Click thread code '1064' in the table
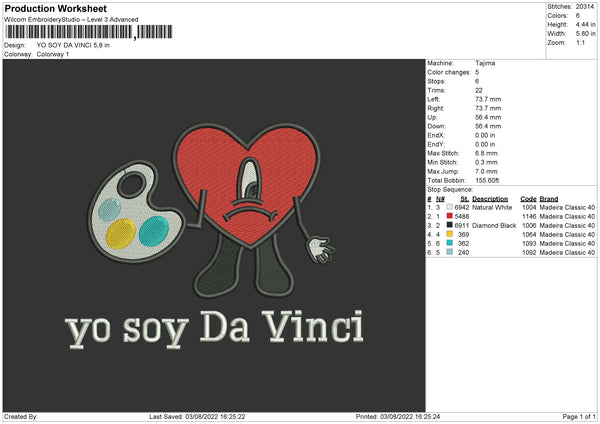 coord(529,235)
